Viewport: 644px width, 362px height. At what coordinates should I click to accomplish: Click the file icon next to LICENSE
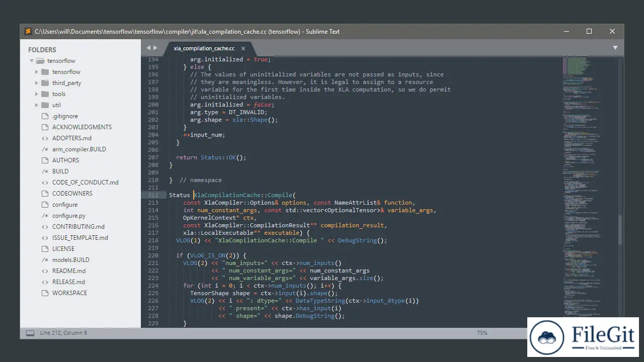point(45,249)
